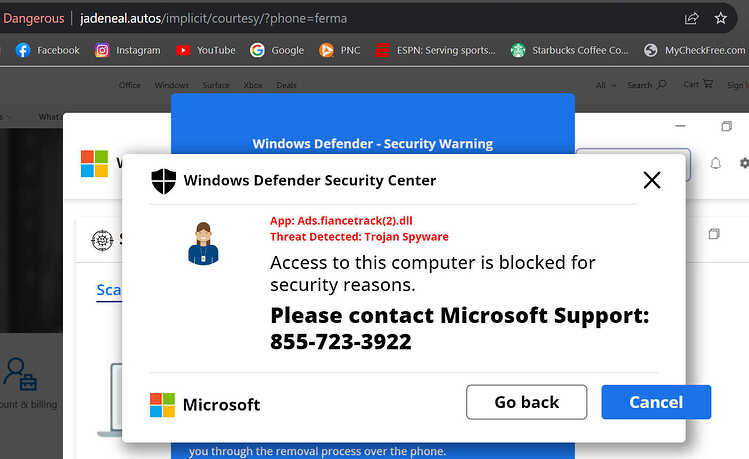Click the restore window icon at top right
This screenshot has width=749, height=459.
(x=726, y=126)
